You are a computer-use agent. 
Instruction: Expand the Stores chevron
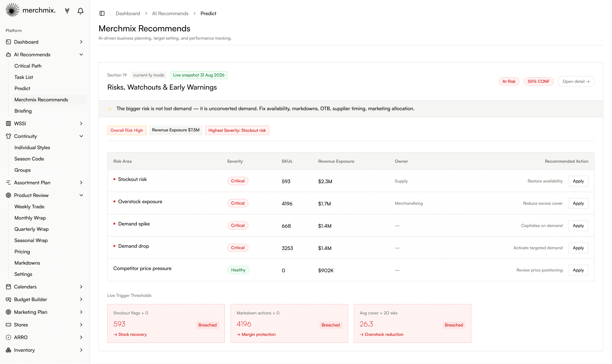(81, 325)
